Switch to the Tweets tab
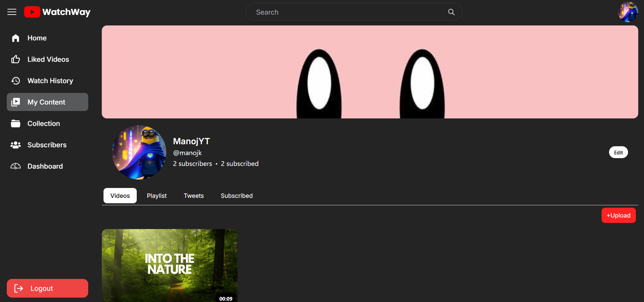The height and width of the screenshot is (302, 644). click(194, 196)
